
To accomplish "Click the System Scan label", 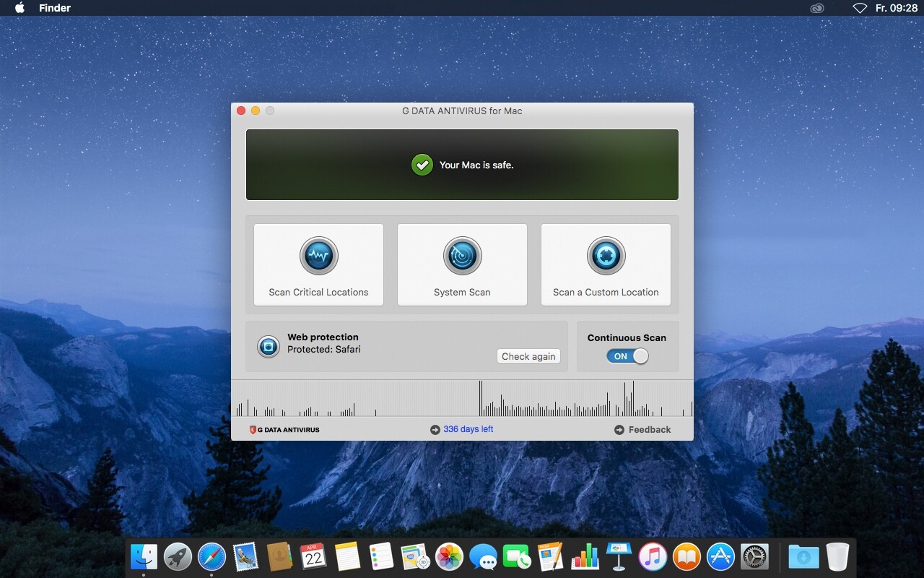I will click(462, 293).
